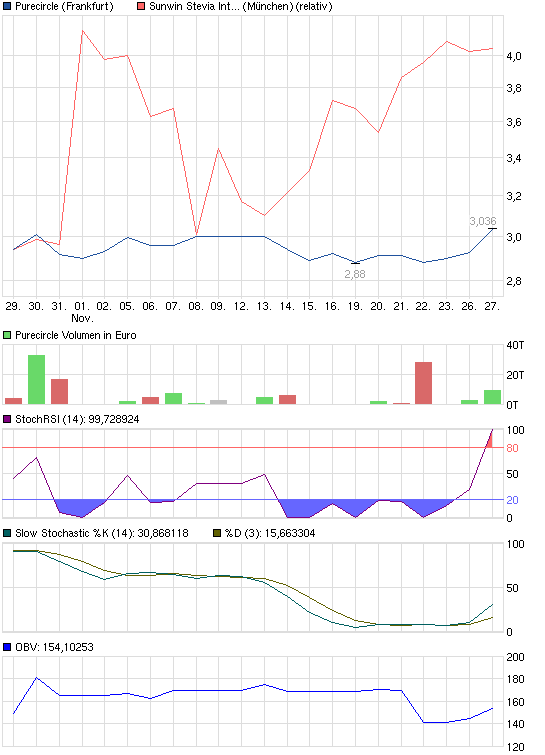This screenshot has width=545, height=755.
Task: Click the 29. date axis label
Action: tap(13, 306)
